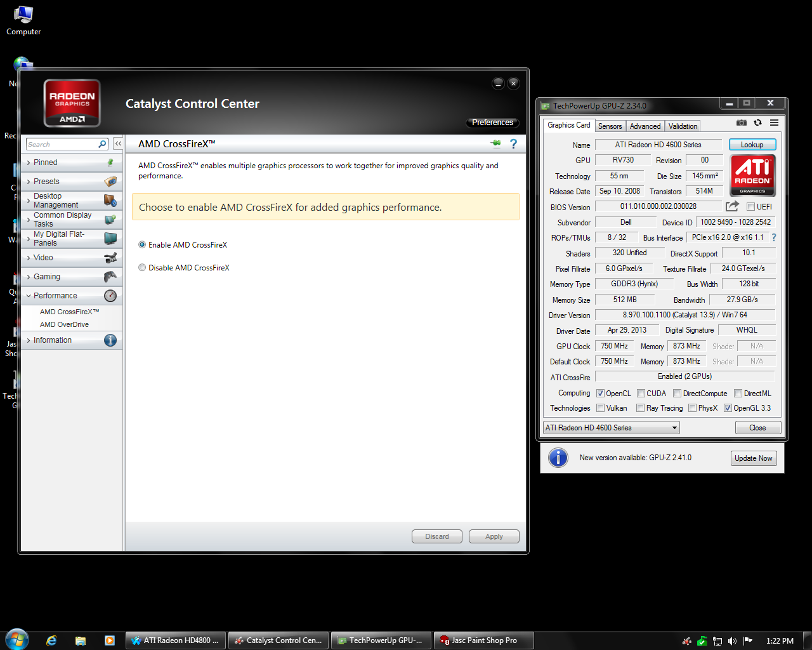Click the Bus Interface question mark icon
Screen dimensions: 812x650
[x=774, y=237]
